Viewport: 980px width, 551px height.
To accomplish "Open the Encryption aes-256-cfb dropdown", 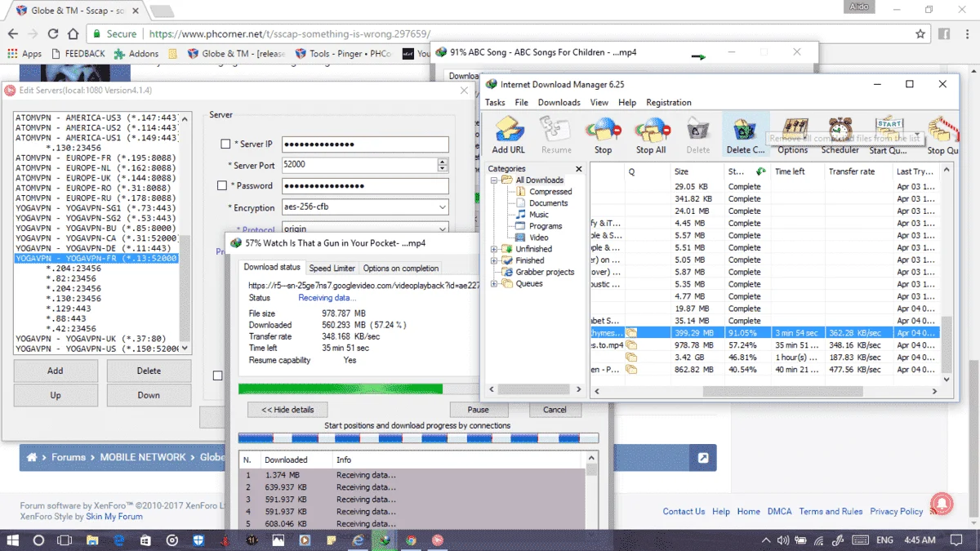I will [x=365, y=207].
